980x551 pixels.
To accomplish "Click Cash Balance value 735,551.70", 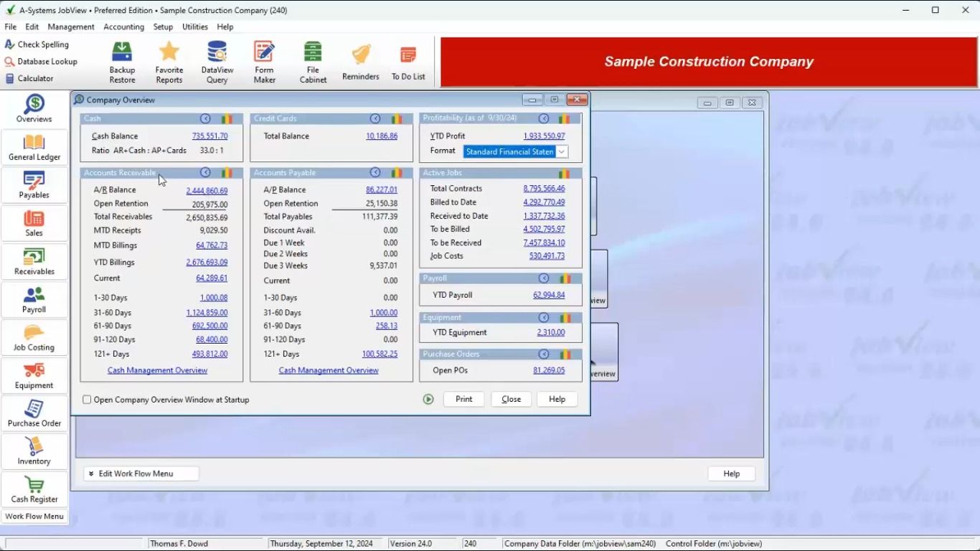I will [209, 136].
